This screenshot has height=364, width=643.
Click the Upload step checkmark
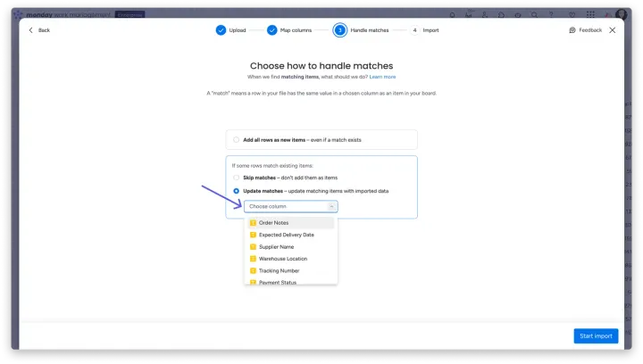[x=221, y=30]
